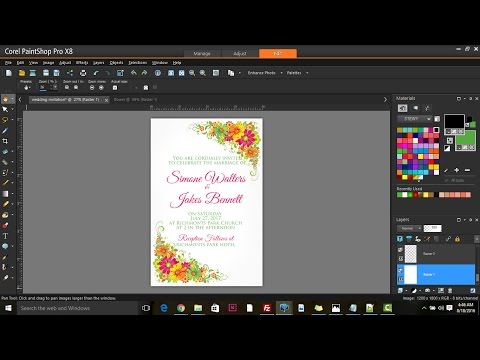This screenshot has width=480, height=360.
Task: Select the Pick tool arrow
Action: coord(5,109)
